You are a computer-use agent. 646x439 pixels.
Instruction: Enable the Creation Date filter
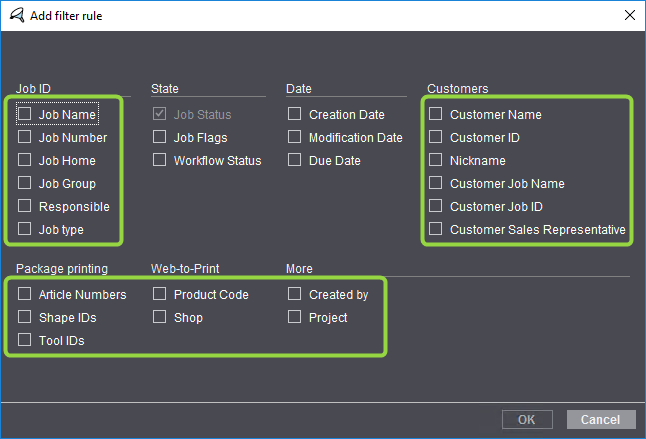295,114
